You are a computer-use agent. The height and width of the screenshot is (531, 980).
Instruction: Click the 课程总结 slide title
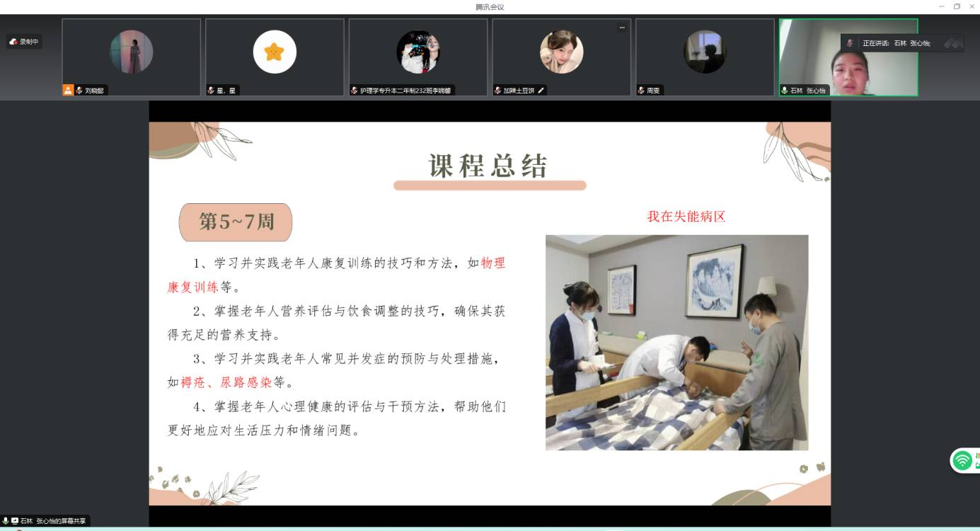(x=489, y=166)
